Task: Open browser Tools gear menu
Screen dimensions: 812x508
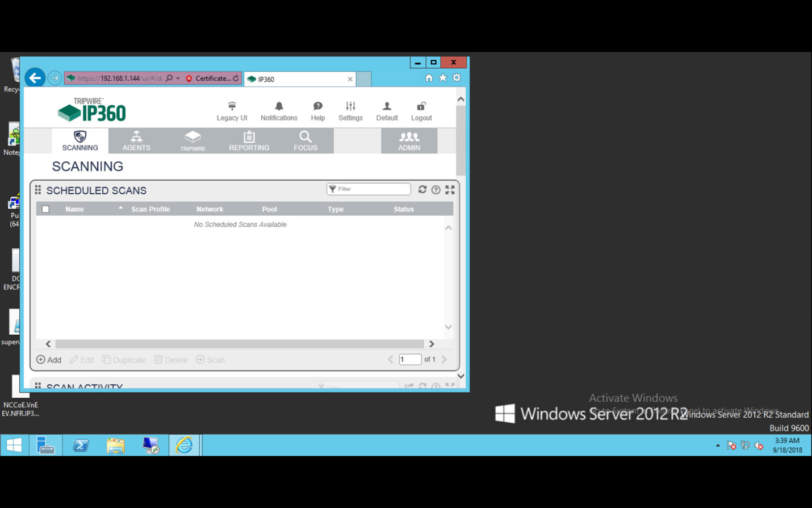Action: pyautogui.click(x=457, y=78)
